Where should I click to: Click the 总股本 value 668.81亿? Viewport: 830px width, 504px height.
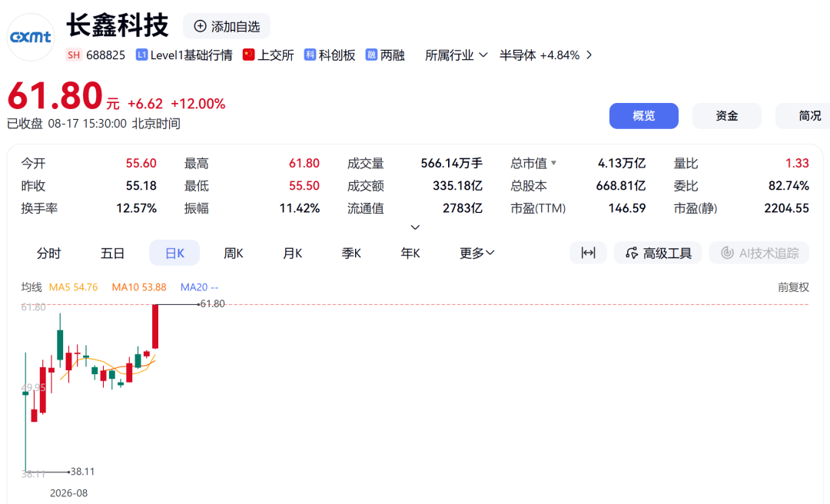tap(620, 186)
